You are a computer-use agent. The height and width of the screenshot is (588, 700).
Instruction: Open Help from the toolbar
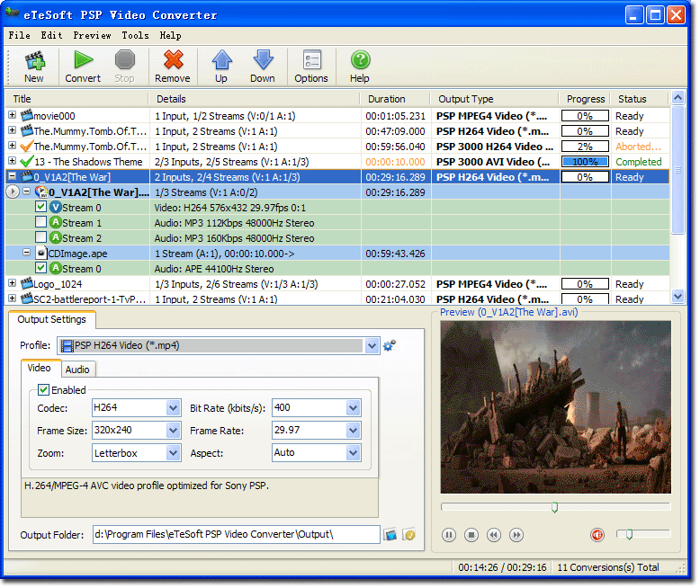pyautogui.click(x=360, y=67)
